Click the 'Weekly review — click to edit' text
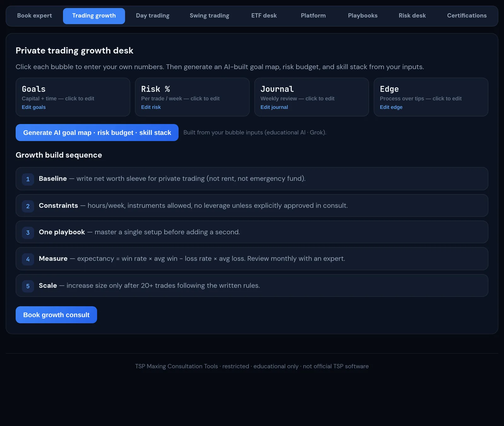The height and width of the screenshot is (426, 504). point(297,99)
